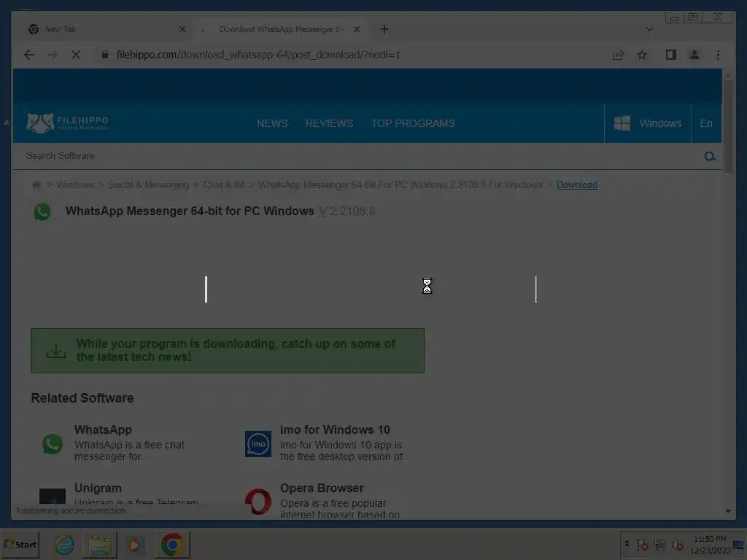Click the search magnifier icon

(x=710, y=156)
